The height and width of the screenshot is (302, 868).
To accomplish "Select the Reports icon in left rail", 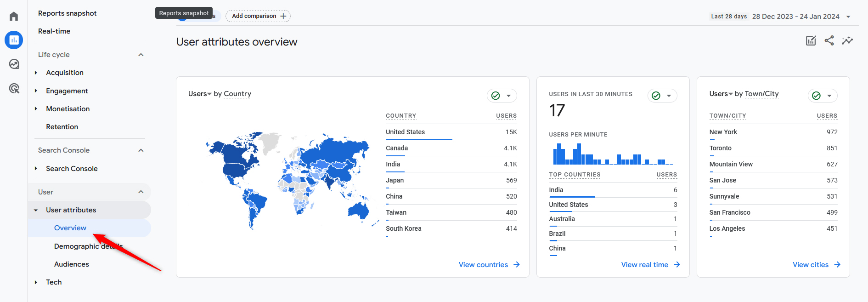I will coord(14,40).
